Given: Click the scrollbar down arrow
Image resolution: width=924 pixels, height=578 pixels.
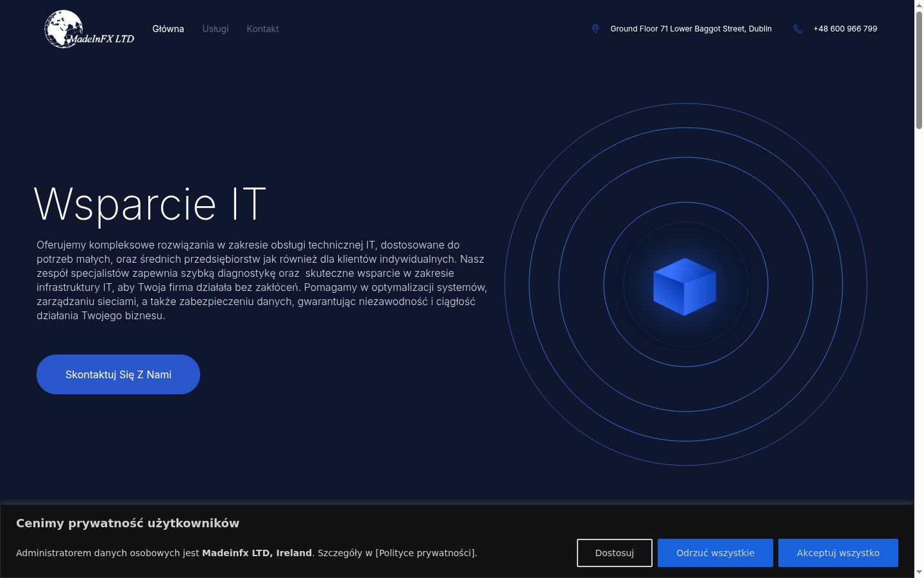Looking at the screenshot, I should pos(919,572).
